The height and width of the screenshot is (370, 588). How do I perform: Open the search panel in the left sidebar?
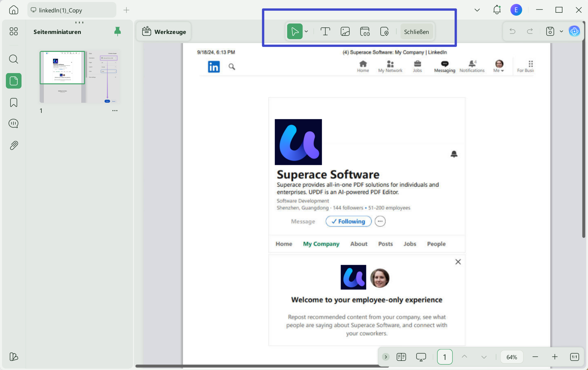point(14,59)
